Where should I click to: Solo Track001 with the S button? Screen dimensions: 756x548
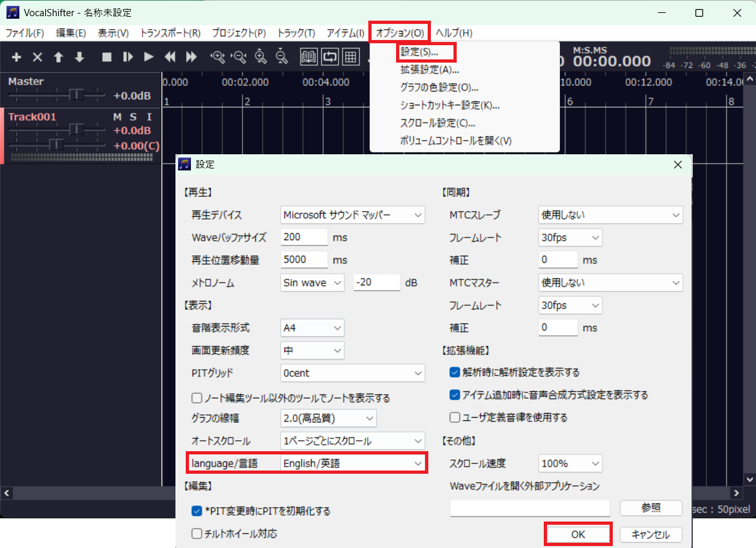click(133, 117)
